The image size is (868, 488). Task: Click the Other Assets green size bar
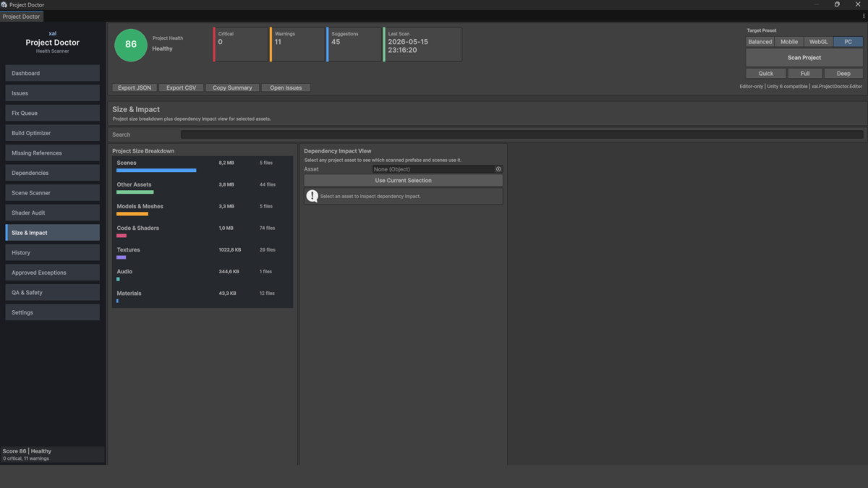(135, 192)
